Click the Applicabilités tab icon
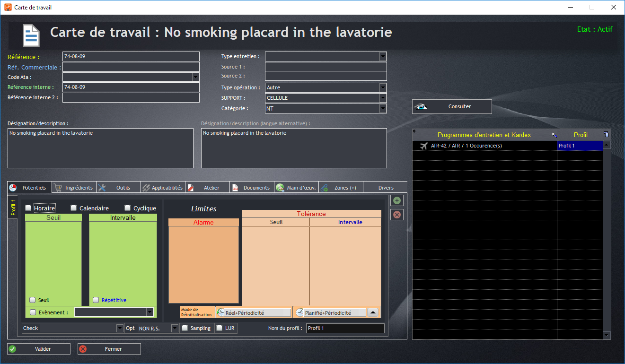The width and height of the screenshot is (625, 364). click(x=146, y=188)
